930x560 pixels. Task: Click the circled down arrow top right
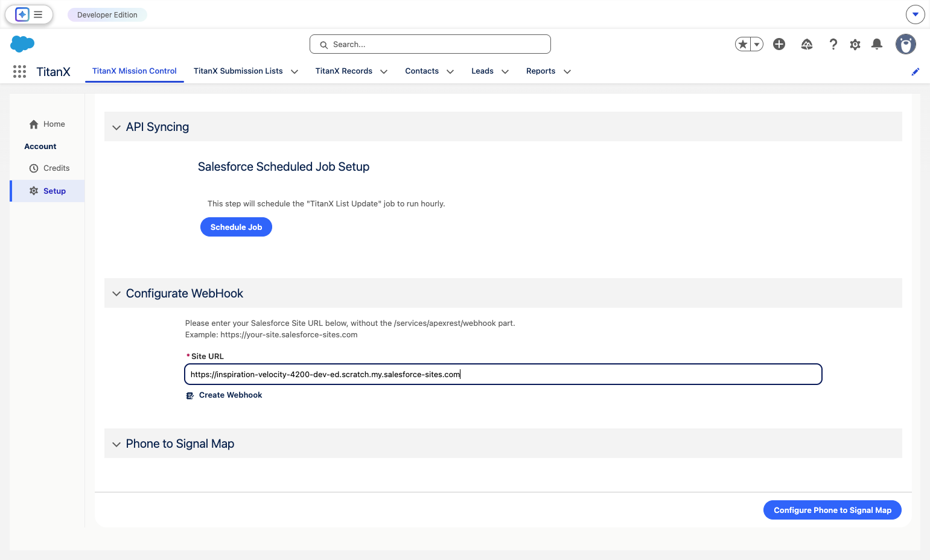[x=916, y=14]
